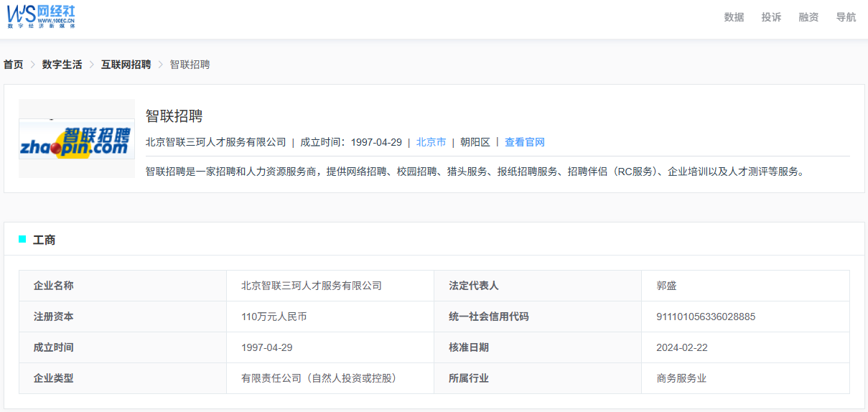868x412 pixels.
Task: Click the 注册资本 label cell
Action: 123,317
